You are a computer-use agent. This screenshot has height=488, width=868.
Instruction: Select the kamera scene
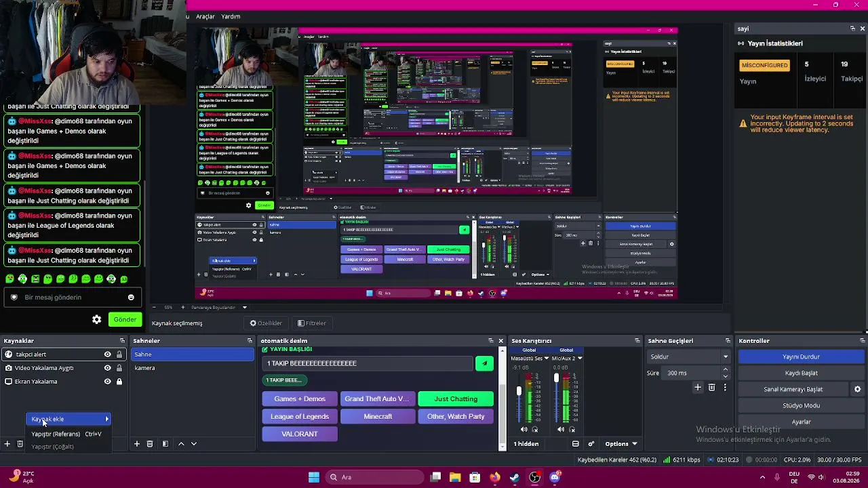[193, 368]
